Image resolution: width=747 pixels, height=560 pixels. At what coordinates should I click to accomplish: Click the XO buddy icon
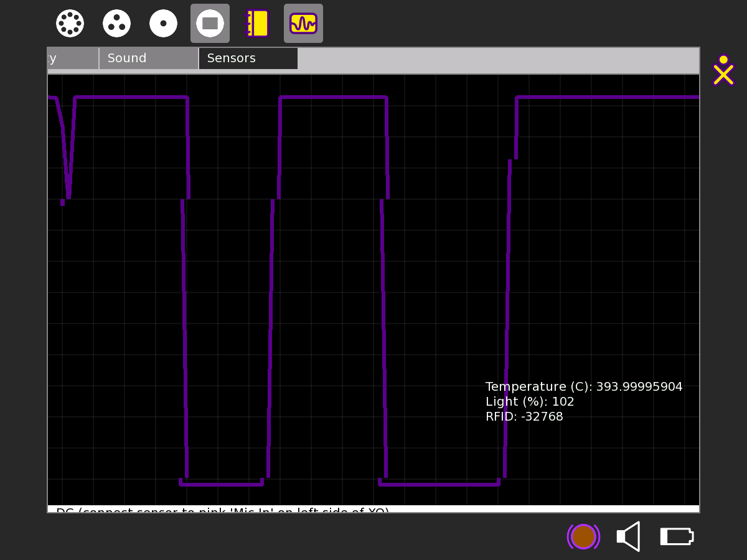click(x=723, y=70)
